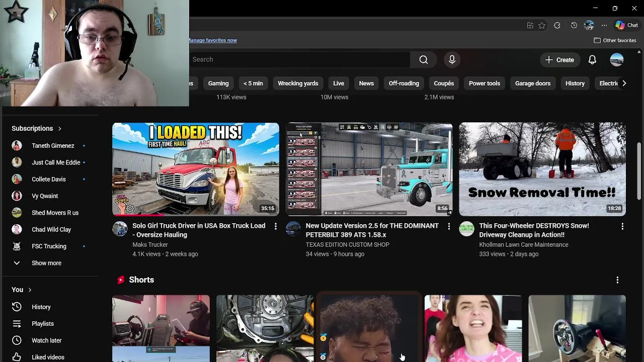Open Maks Trucker channel avatar
Screen dimensions: 644x362
pyautogui.click(x=120, y=229)
